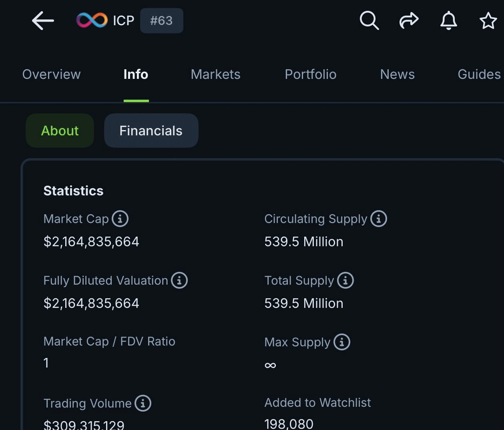Open the search magnifier icon
The height and width of the screenshot is (430, 504).
[369, 20]
